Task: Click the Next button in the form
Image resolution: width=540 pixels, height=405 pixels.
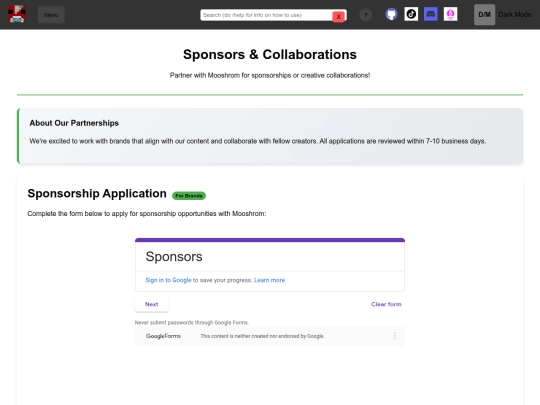Action: (x=152, y=304)
